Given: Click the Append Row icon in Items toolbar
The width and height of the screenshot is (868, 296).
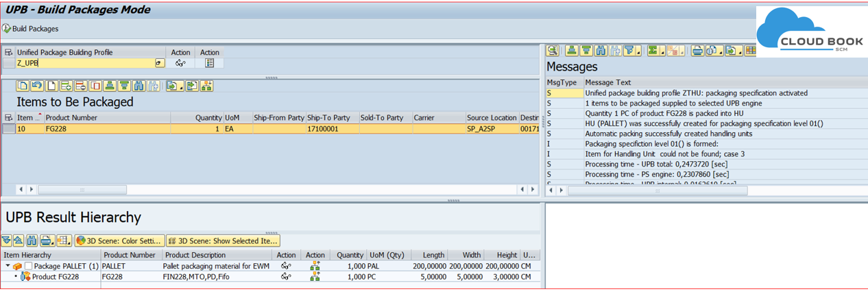Looking at the screenshot, I should tap(66, 86).
